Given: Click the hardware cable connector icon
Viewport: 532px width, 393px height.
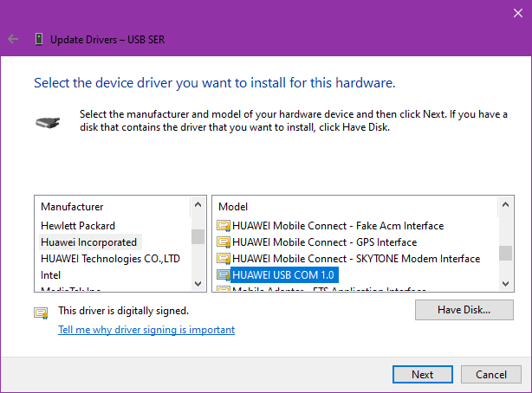Looking at the screenshot, I should click(x=48, y=122).
